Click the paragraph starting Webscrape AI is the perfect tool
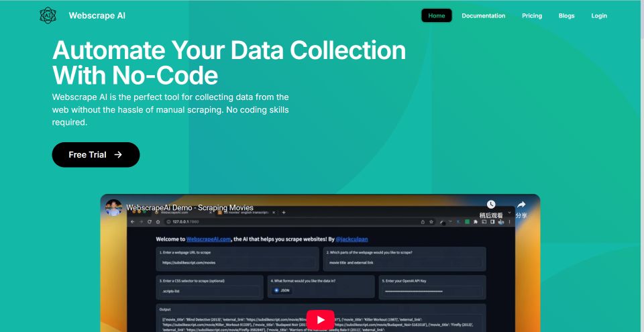This screenshot has width=644, height=332. coord(170,110)
